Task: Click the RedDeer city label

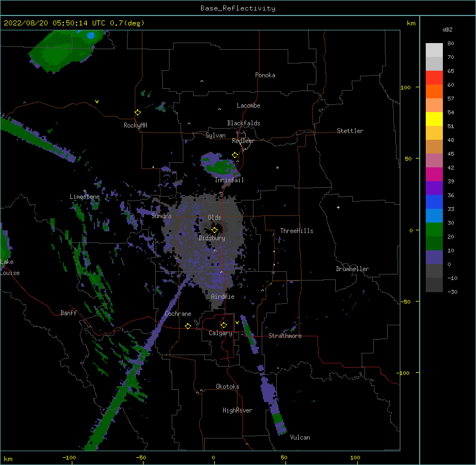Action: pyautogui.click(x=243, y=141)
